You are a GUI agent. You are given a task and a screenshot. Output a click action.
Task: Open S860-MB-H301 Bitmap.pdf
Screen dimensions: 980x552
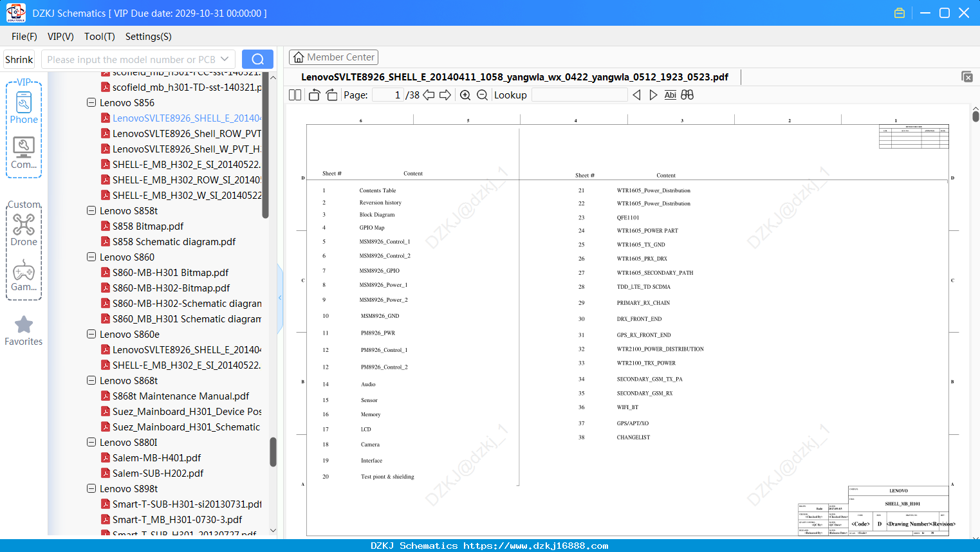(x=171, y=273)
